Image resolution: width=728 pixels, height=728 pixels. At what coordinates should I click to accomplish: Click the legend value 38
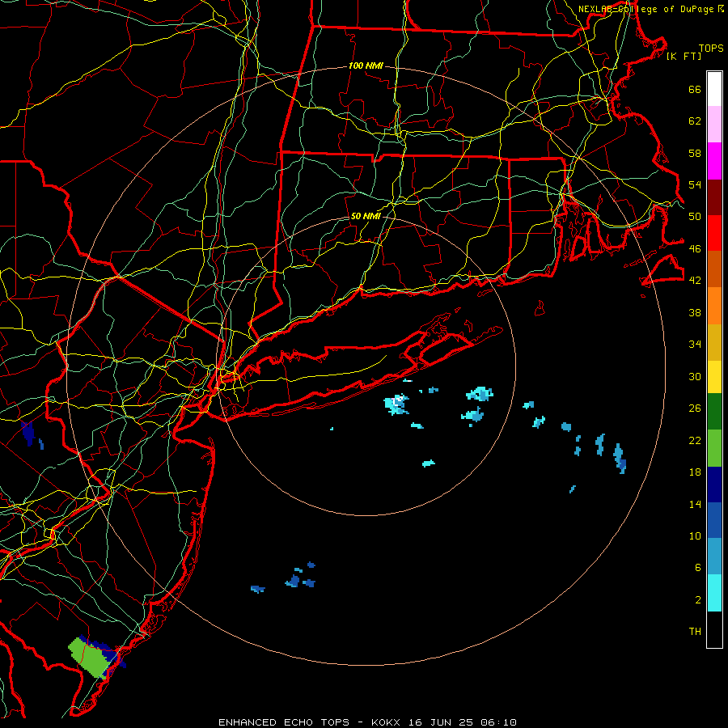[695, 312]
